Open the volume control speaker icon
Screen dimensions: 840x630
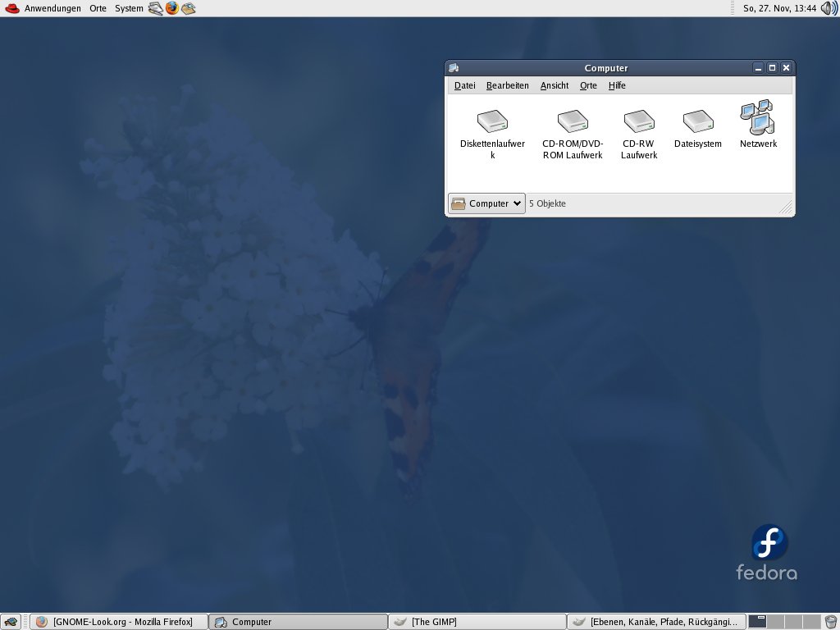[829, 8]
